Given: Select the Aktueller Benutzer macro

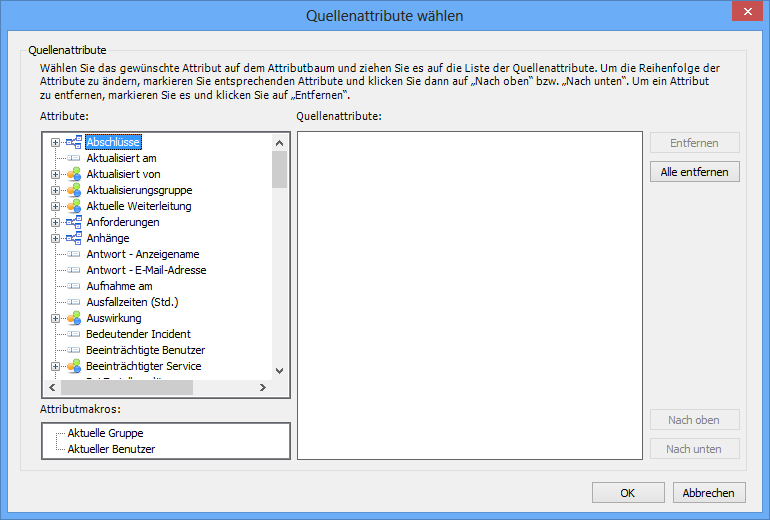Looking at the screenshot, I should [x=111, y=449].
